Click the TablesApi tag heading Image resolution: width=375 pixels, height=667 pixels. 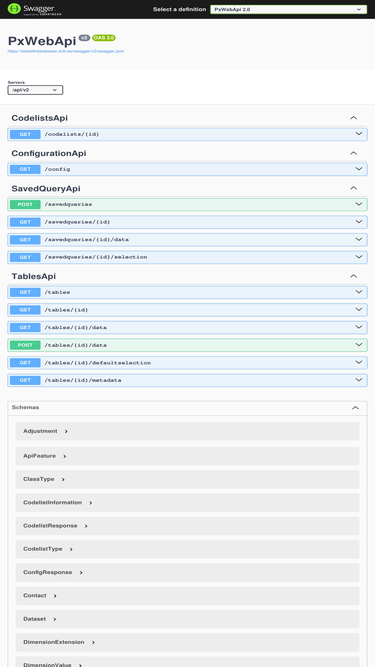coord(34,276)
